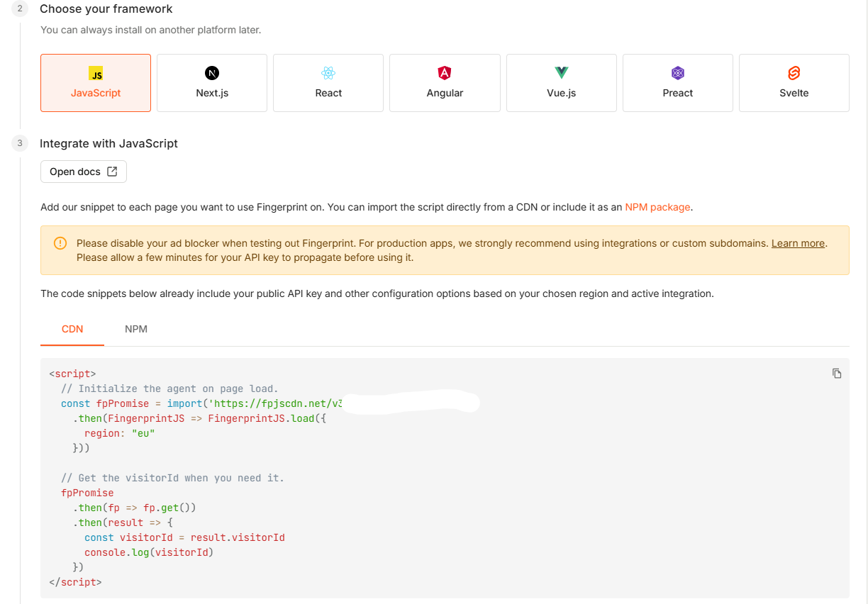This screenshot has height=604, width=868.
Task: Pick the Preact framework card
Action: click(678, 83)
